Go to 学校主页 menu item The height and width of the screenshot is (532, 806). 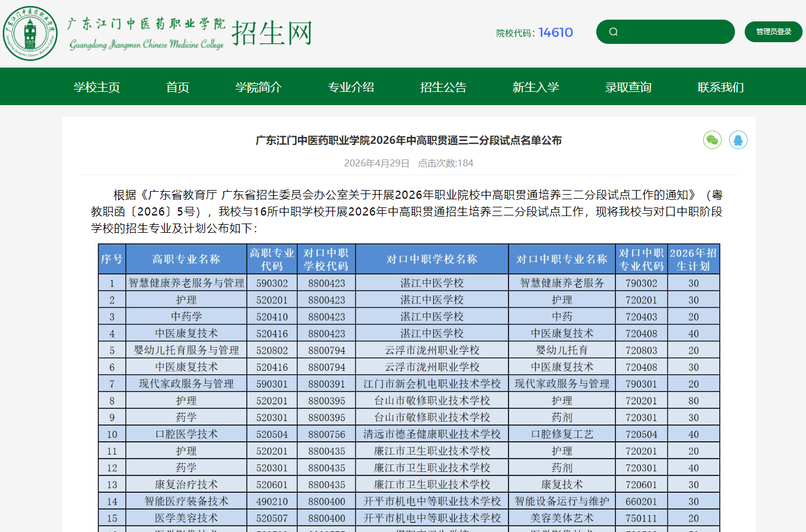[97, 87]
